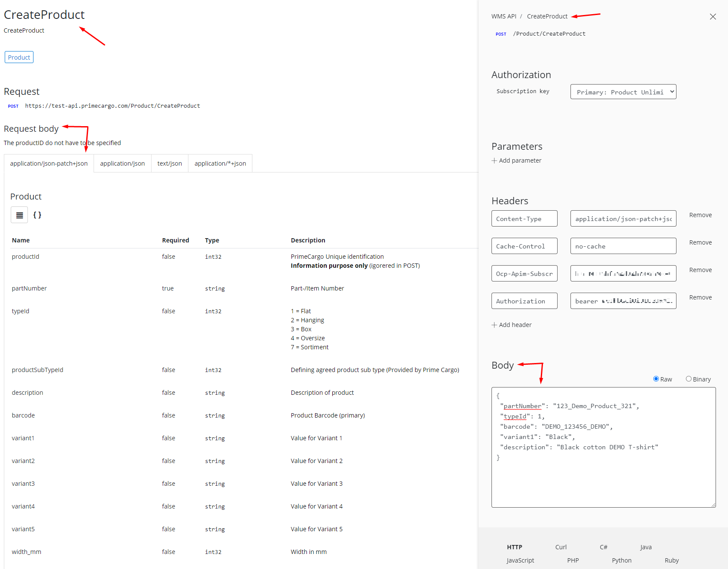Remove the Cache-Control header

[700, 242]
